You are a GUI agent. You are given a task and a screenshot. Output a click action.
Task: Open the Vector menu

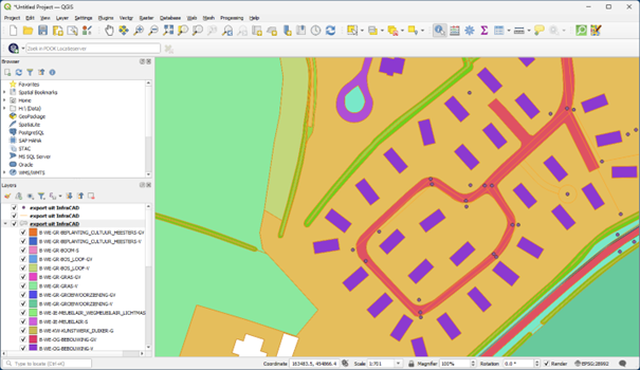(x=126, y=18)
